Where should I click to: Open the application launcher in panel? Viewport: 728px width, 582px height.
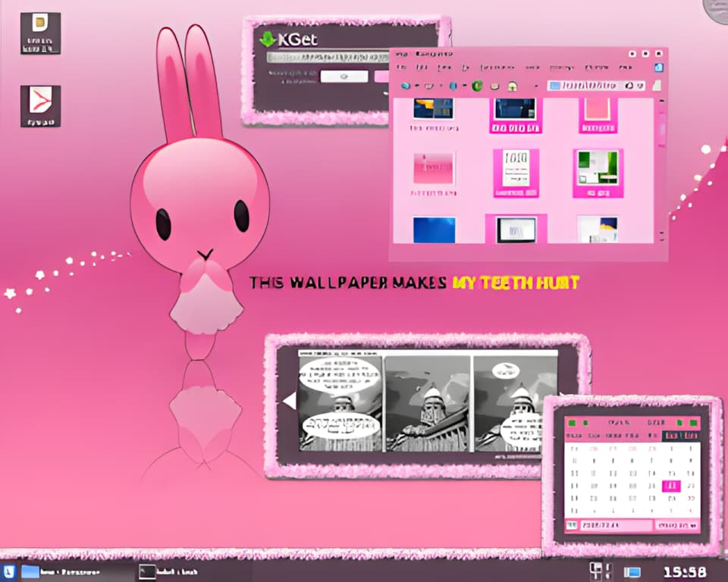8,571
